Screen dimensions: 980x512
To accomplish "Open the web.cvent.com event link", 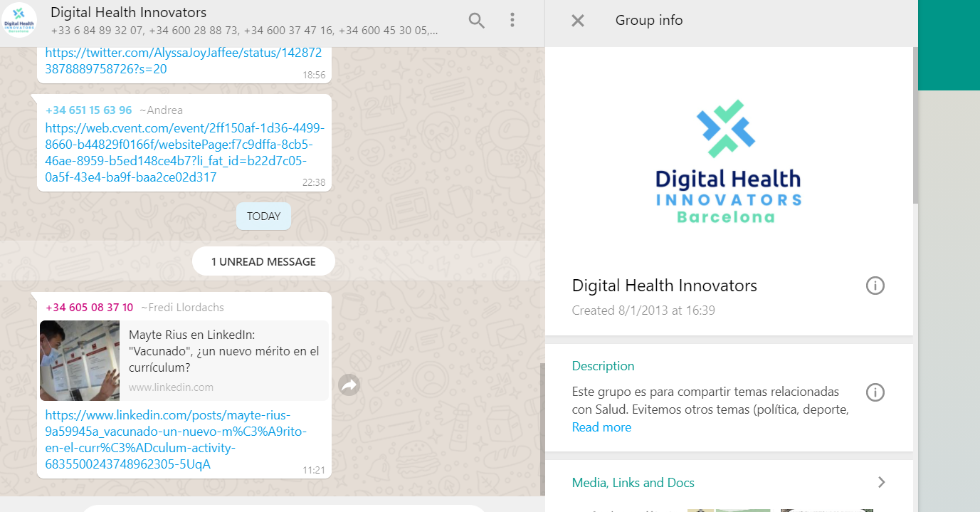I will click(x=185, y=152).
